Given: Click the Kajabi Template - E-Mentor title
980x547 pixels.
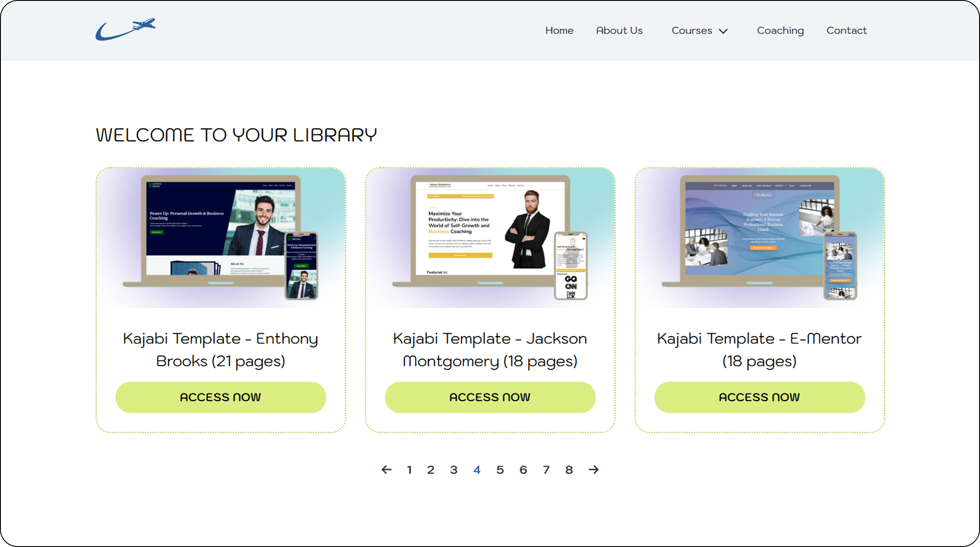Looking at the screenshot, I should click(759, 349).
